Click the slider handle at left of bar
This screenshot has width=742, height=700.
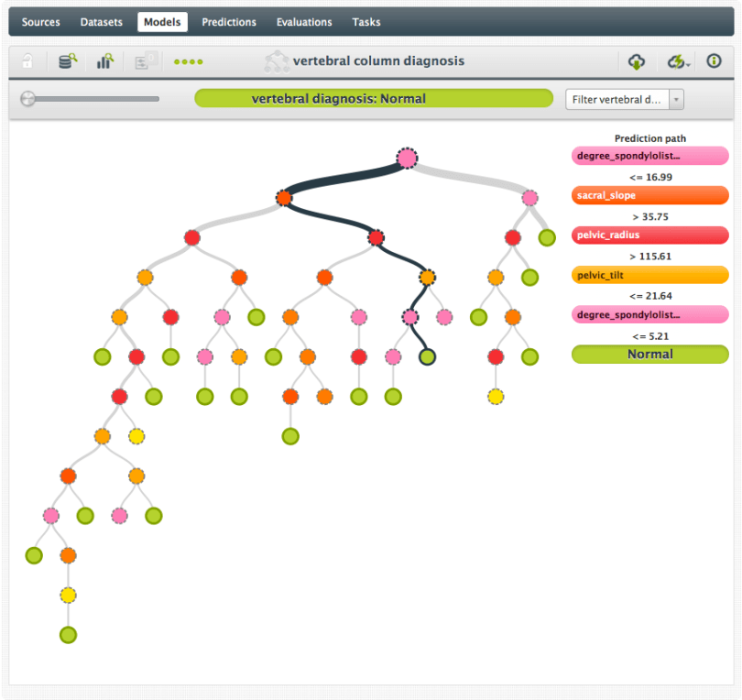pyautogui.click(x=28, y=99)
